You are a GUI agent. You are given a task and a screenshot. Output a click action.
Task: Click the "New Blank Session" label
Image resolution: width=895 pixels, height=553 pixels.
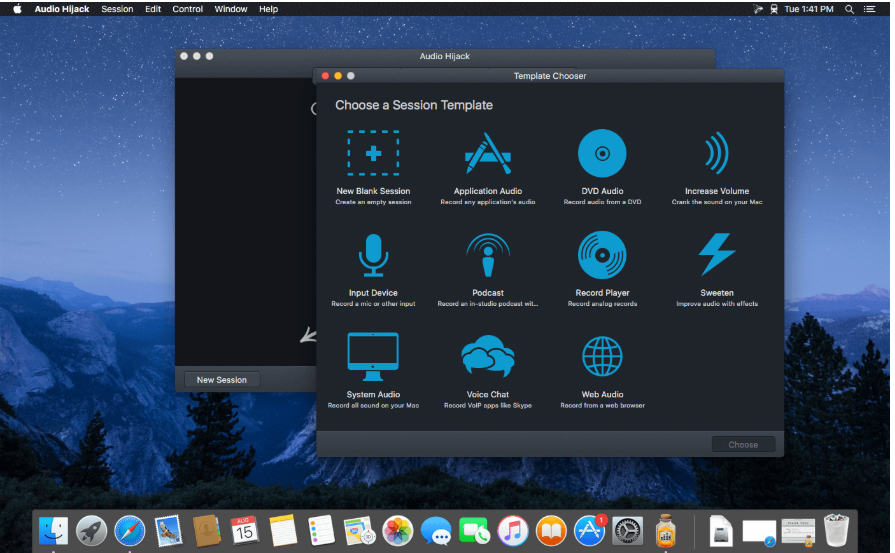pos(373,191)
